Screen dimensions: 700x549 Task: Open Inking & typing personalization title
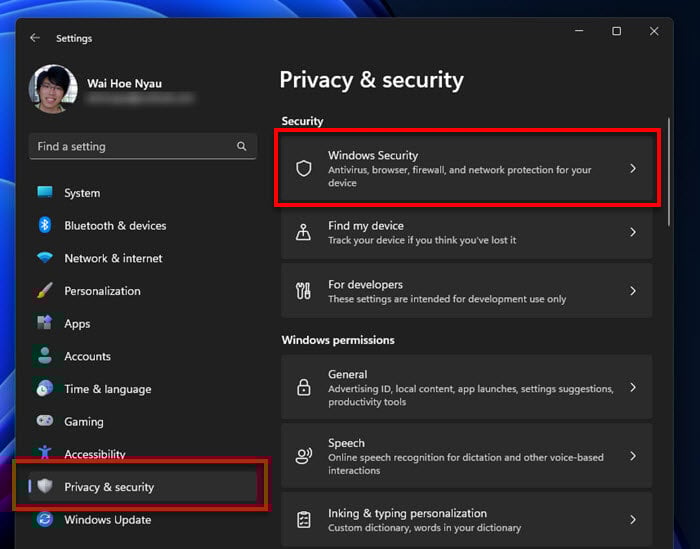pos(407,513)
